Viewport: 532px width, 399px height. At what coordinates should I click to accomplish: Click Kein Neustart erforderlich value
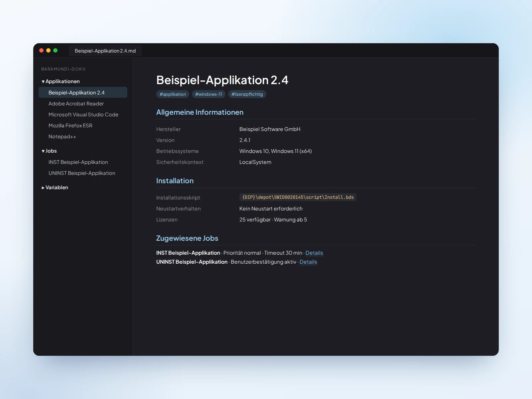coord(271,208)
